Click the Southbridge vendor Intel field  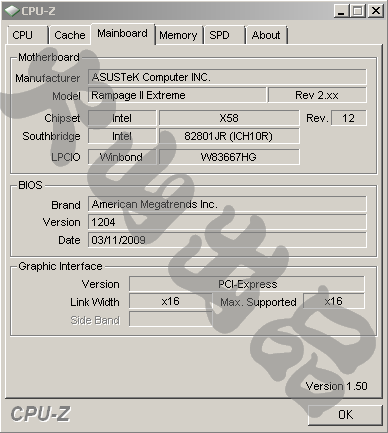122,136
